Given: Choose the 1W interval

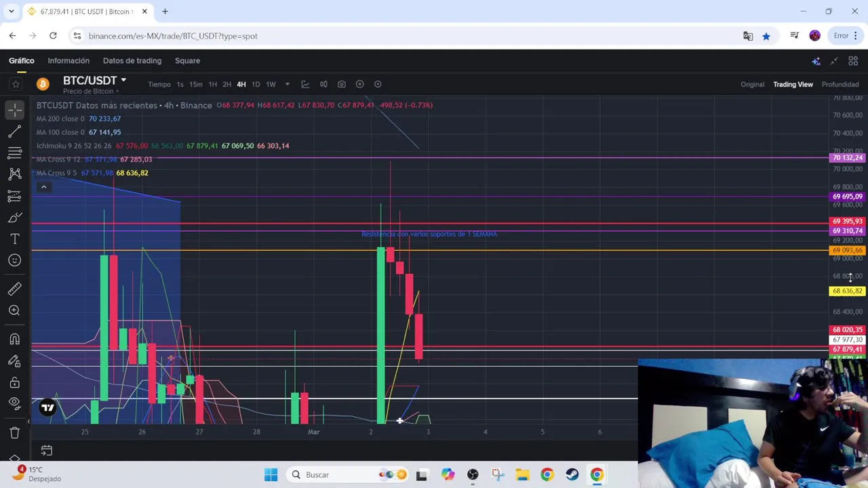Looking at the screenshot, I should click(271, 85).
